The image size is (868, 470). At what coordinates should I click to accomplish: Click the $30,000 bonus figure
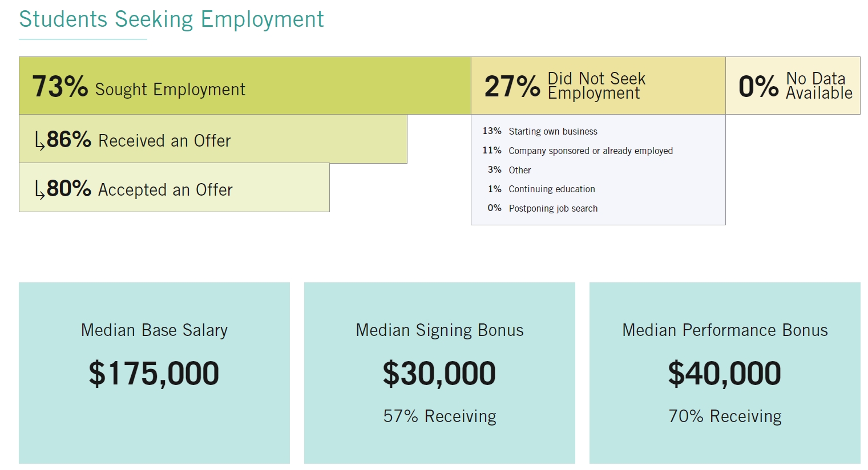tap(439, 374)
